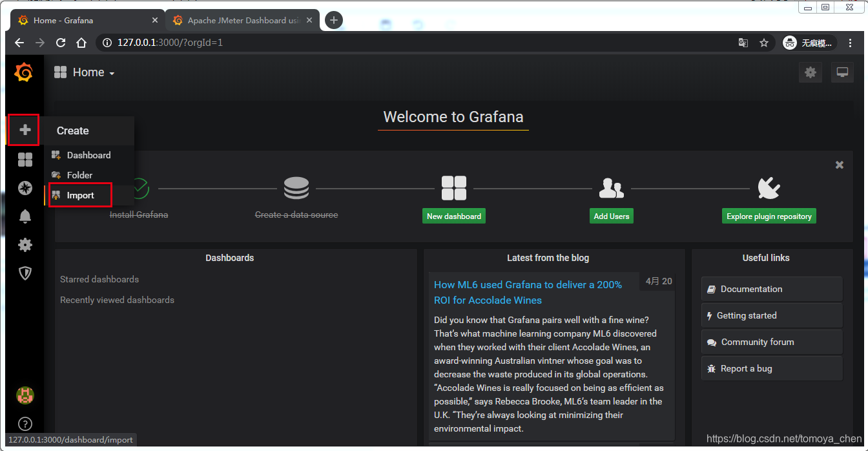
Task: Click the incognito profile button
Action: pyautogui.click(x=810, y=43)
